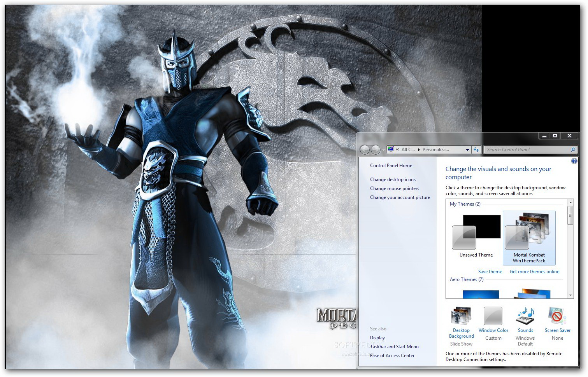This screenshot has width=588, height=377.
Task: Select the Mortal Kombat WinThemePack theme
Action: click(x=529, y=238)
